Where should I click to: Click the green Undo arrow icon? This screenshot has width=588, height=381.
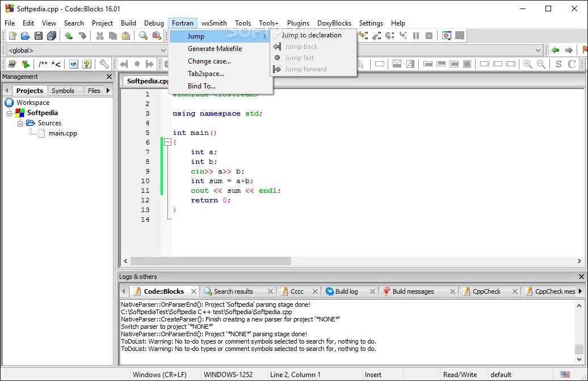point(69,36)
